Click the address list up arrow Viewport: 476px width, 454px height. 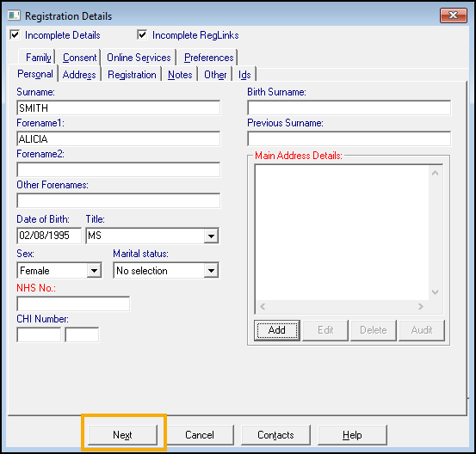(x=435, y=173)
